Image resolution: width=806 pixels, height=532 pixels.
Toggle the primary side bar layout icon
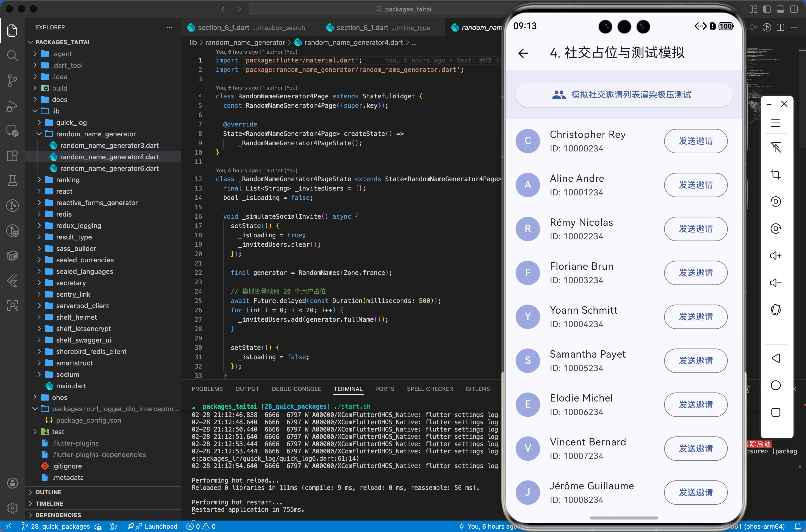[767, 9]
